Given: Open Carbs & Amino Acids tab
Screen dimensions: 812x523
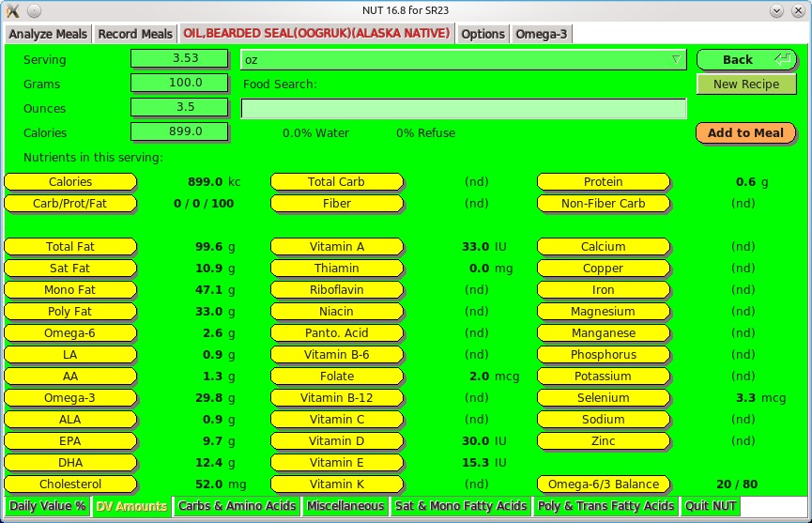Looking at the screenshot, I should point(237,506).
